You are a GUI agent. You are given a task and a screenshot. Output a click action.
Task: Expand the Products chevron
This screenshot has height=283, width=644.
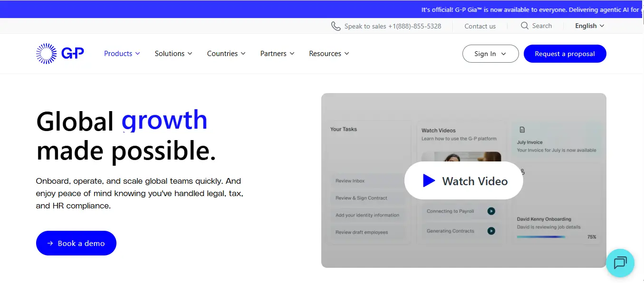[x=138, y=54]
